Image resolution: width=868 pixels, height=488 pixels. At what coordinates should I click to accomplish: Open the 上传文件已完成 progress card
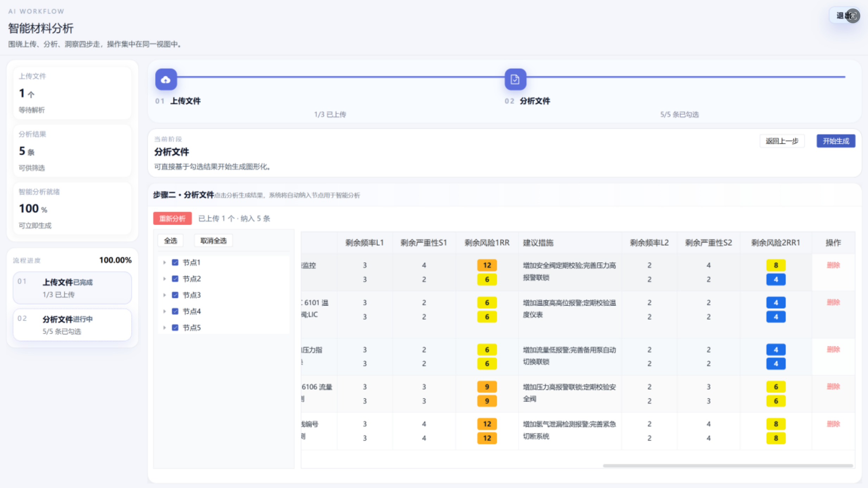[x=72, y=288]
